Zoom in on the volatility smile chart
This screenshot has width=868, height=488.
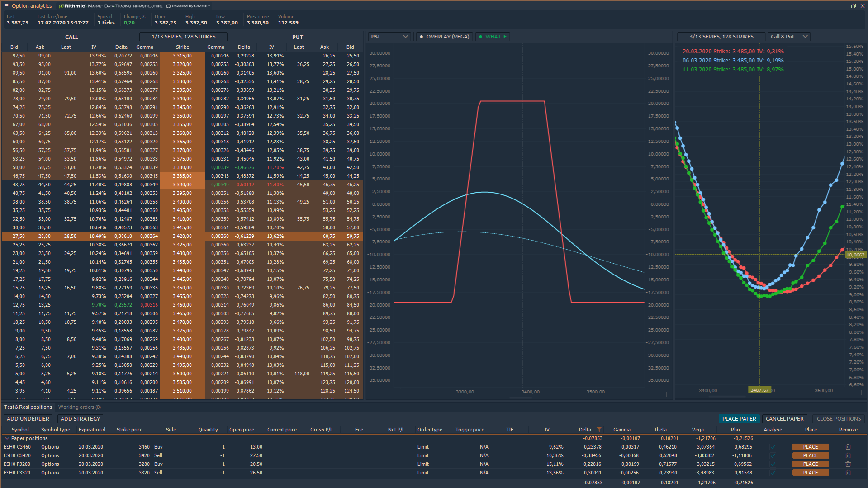click(x=860, y=393)
